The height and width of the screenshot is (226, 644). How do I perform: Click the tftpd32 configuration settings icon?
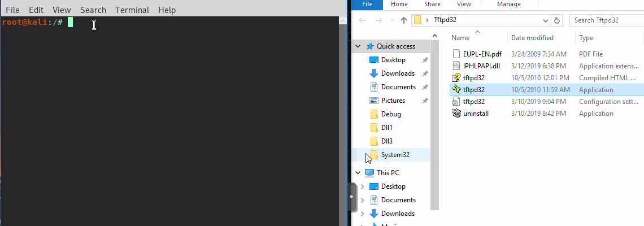(457, 102)
